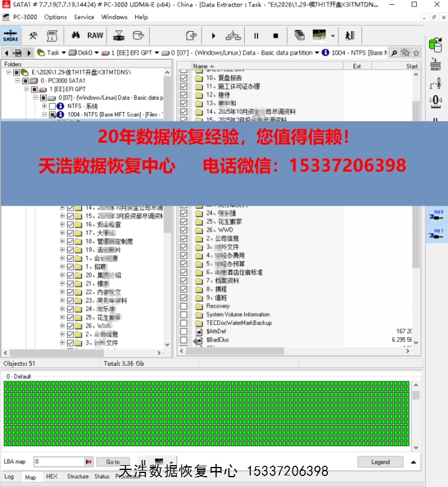This screenshot has width=448, height=487.
Task: Click the Play start icon in toolbar
Action: 214,35
